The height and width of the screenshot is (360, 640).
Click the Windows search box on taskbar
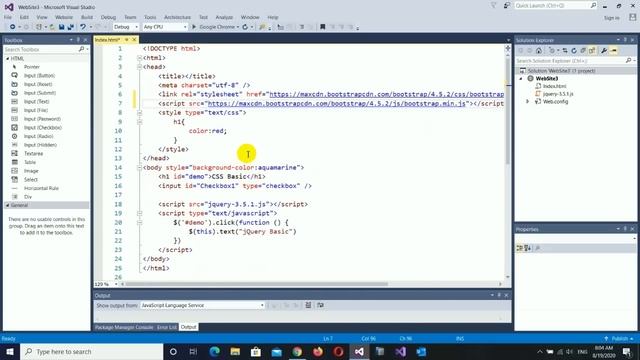[x=91, y=351]
